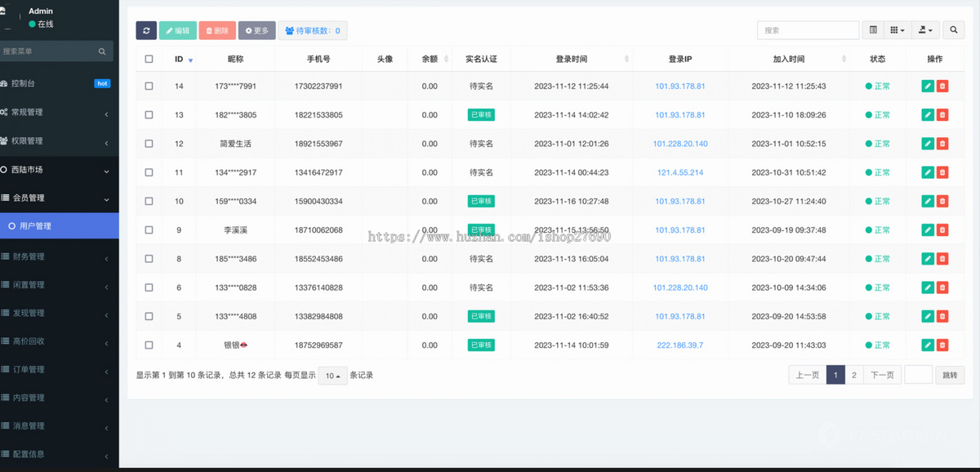Edit the user row with ID 13
The image size is (980, 472).
point(928,115)
